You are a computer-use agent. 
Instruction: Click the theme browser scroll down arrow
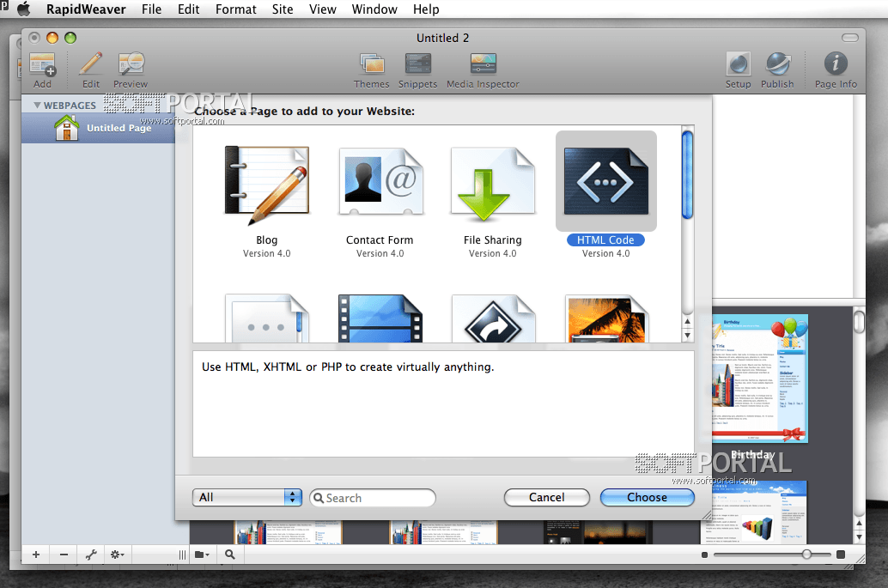(x=859, y=537)
